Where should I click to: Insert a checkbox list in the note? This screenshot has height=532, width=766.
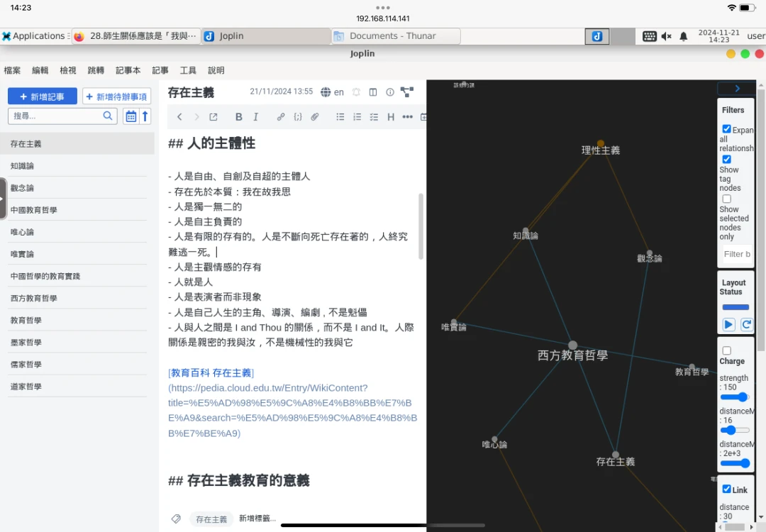click(x=374, y=117)
